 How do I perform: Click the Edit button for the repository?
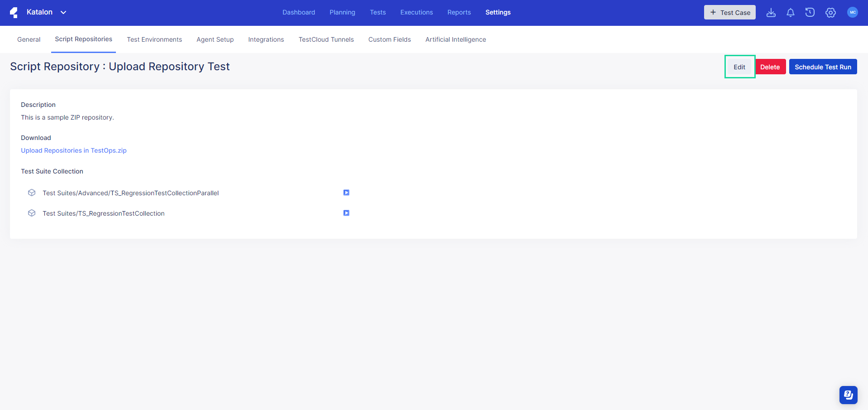739,66
